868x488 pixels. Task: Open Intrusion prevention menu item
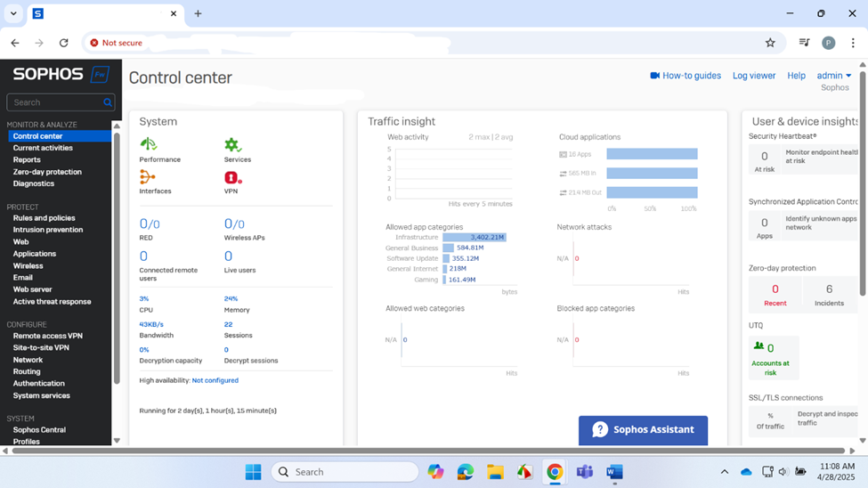point(48,230)
